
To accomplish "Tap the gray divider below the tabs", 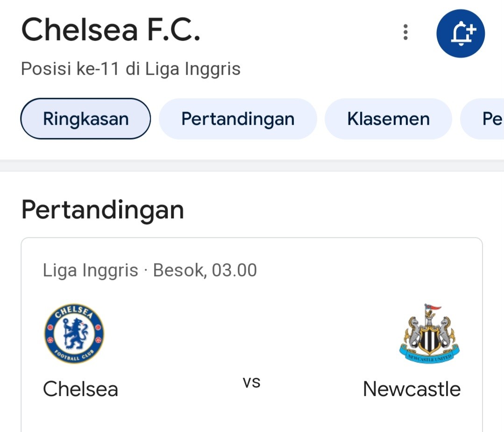I will coord(252,166).
